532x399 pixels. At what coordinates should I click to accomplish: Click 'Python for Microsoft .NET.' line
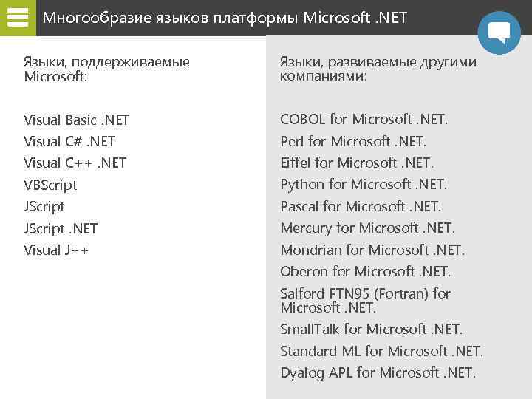point(364,184)
